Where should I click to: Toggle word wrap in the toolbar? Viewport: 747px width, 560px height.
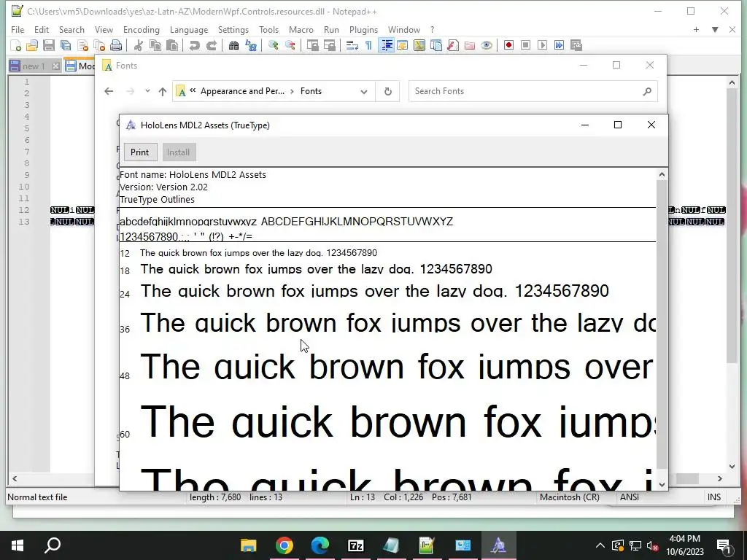click(352, 45)
